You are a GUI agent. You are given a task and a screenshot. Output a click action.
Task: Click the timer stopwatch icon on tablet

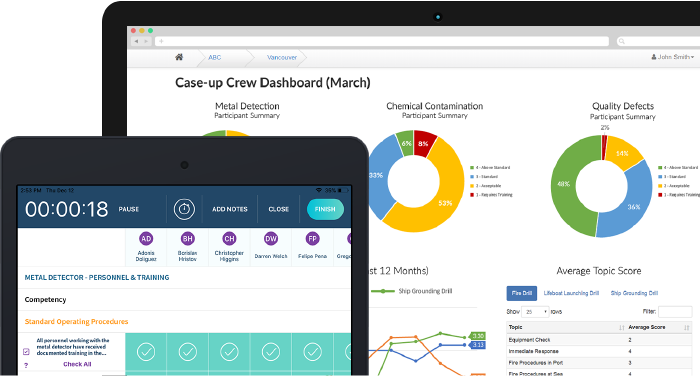[x=184, y=209]
